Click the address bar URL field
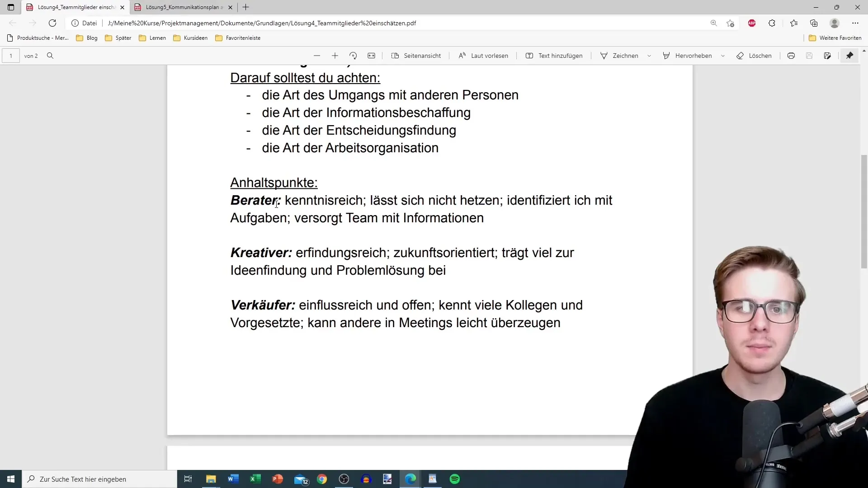Image resolution: width=868 pixels, height=488 pixels. tap(261, 23)
